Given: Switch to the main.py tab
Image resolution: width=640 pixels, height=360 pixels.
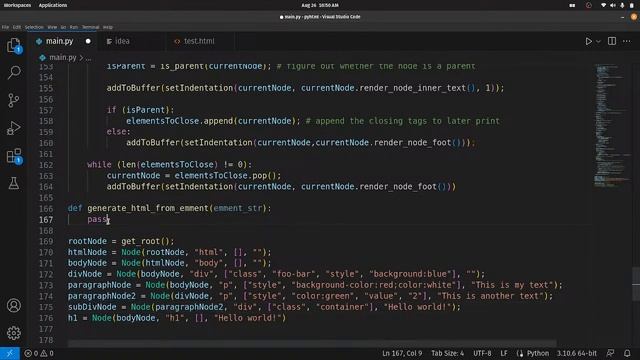Looking at the screenshot, I should click(59, 41).
